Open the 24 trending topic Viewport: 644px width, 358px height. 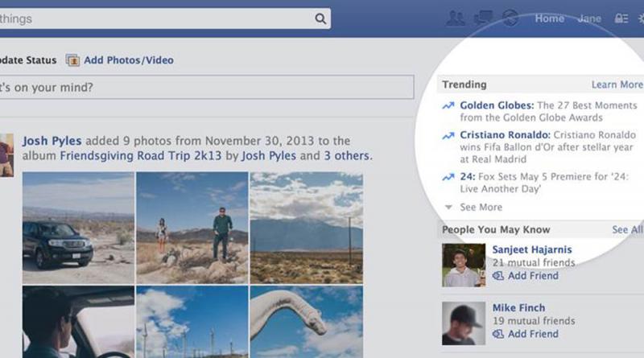(x=468, y=176)
